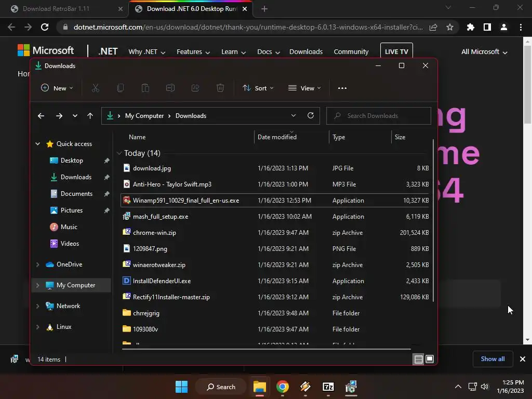Collapse the Quick access tree node
This screenshot has height=399, width=532.
[37, 144]
